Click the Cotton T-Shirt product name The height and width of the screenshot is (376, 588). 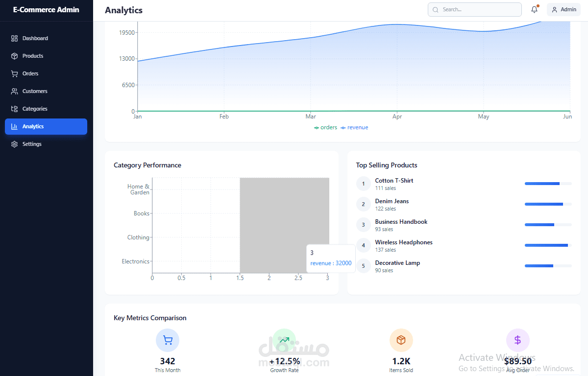click(394, 181)
